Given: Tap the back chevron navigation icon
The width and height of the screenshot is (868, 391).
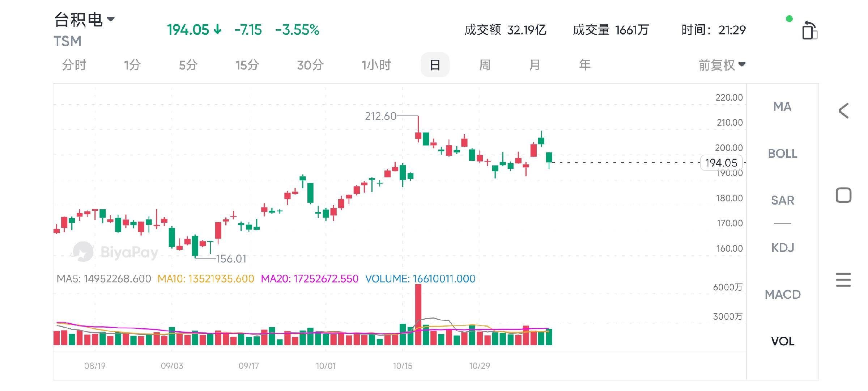Looking at the screenshot, I should point(843,111).
